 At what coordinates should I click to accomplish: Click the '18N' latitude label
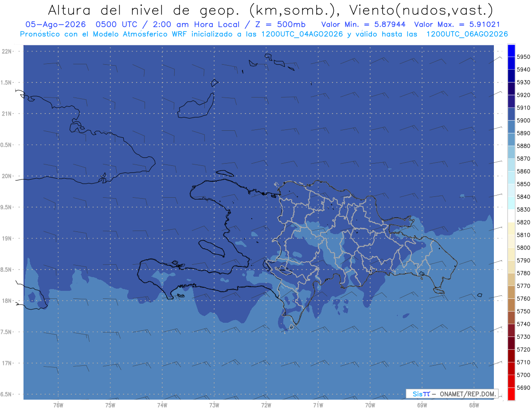pos(7,301)
